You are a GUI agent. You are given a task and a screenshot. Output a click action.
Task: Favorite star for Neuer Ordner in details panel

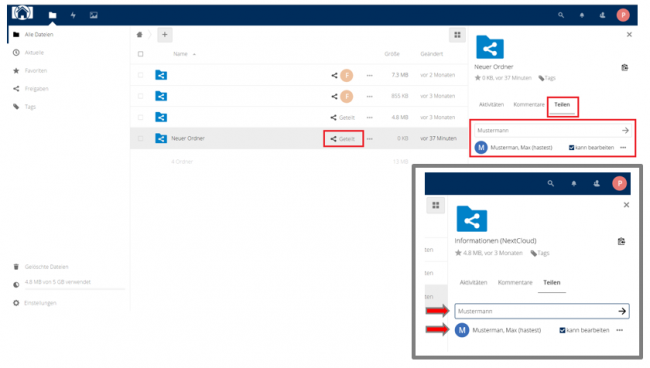[478, 78]
